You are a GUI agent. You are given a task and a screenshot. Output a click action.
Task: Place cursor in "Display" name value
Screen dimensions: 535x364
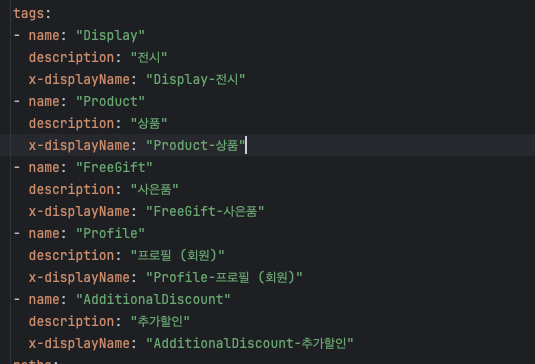(x=111, y=35)
